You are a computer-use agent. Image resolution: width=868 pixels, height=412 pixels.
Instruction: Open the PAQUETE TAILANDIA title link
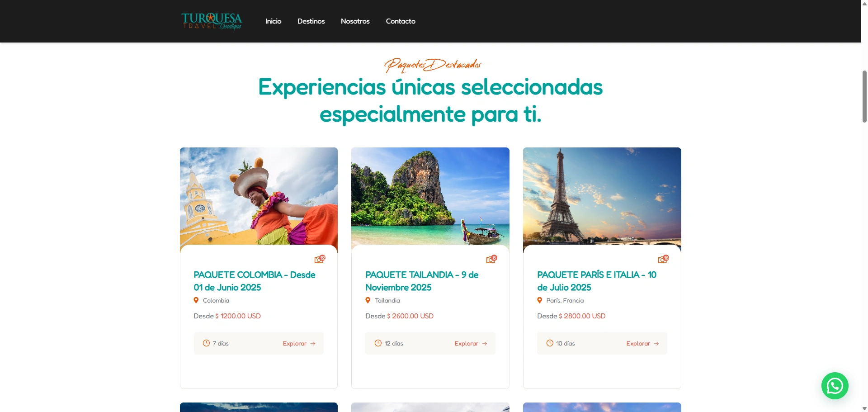422,281
